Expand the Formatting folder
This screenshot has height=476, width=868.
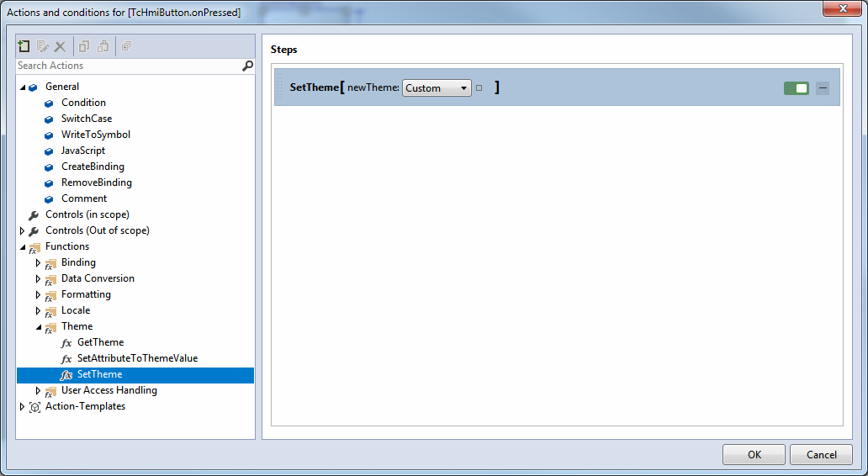(x=38, y=295)
